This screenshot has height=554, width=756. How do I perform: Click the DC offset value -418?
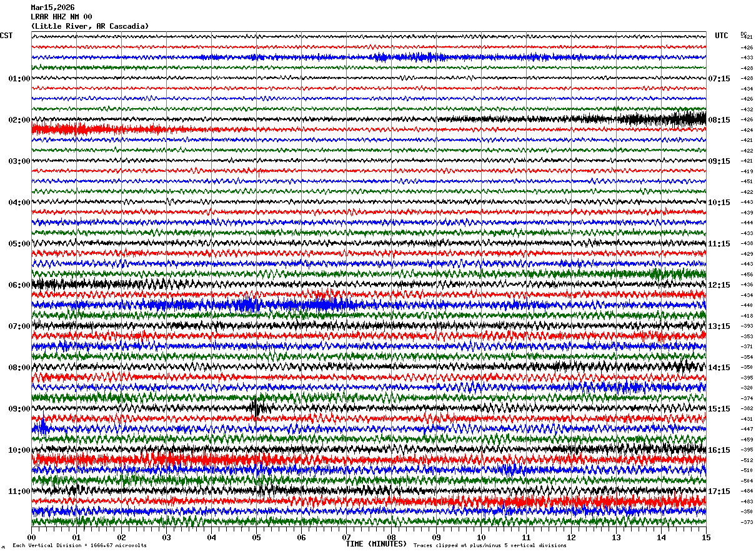tap(747, 316)
